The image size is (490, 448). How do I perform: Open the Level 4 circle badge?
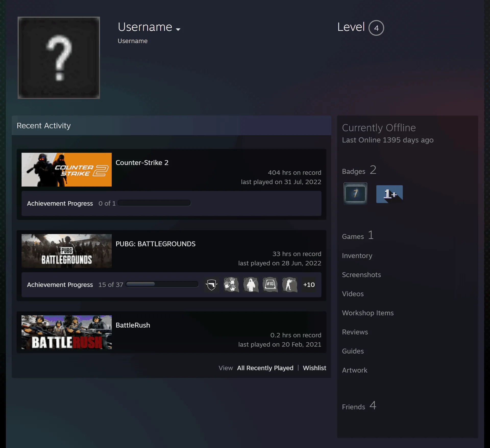pos(376,28)
